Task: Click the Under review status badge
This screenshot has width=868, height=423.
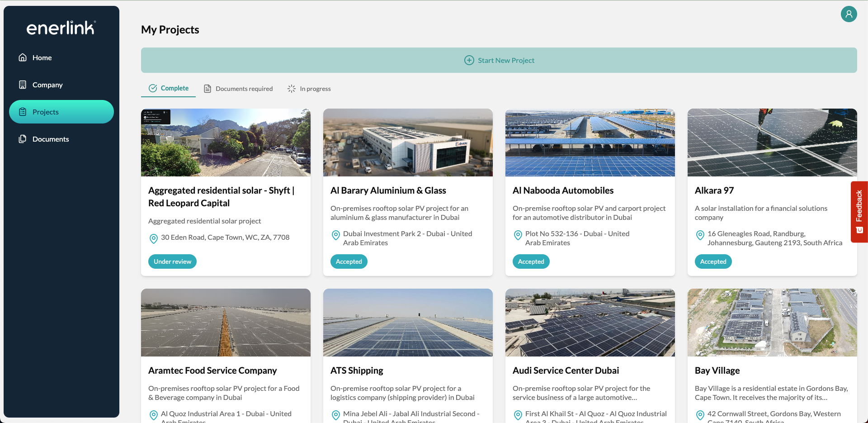Action: coord(172,261)
